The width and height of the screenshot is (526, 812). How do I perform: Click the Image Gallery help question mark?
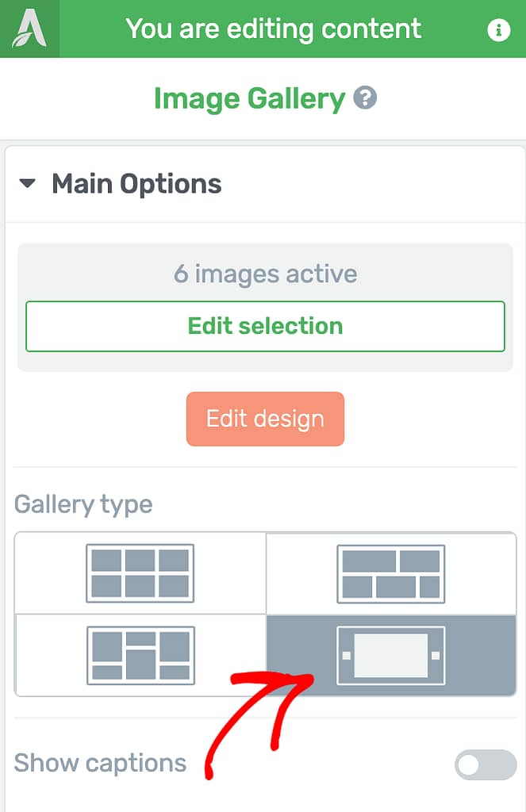click(x=366, y=98)
